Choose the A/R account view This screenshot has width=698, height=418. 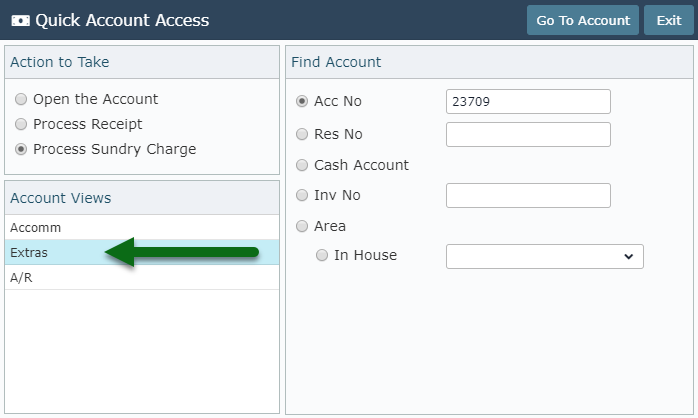coord(142,277)
